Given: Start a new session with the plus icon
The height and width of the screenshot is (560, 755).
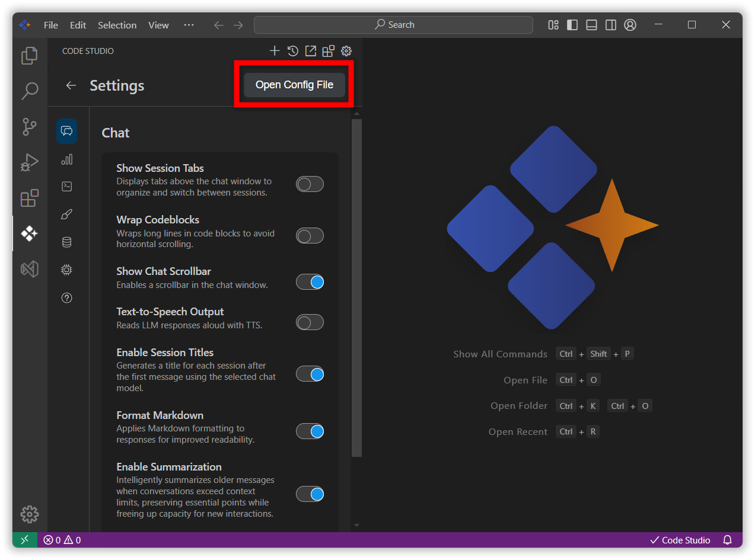Looking at the screenshot, I should [275, 51].
